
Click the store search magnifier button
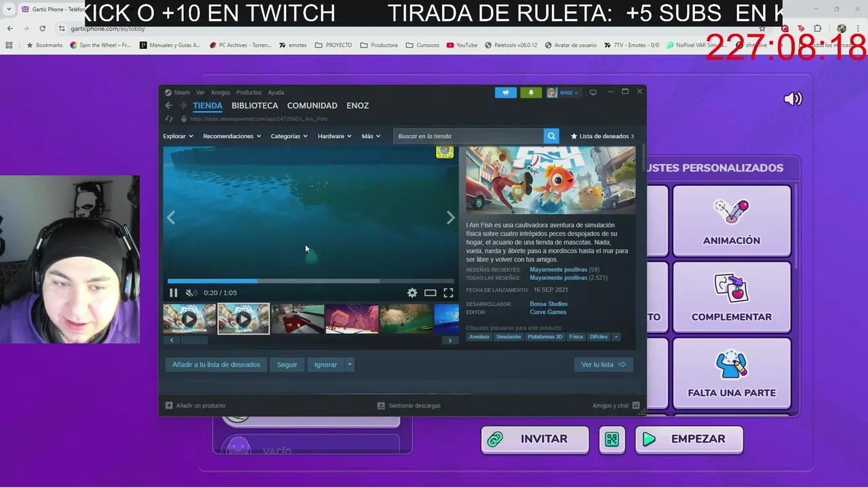pyautogui.click(x=551, y=136)
